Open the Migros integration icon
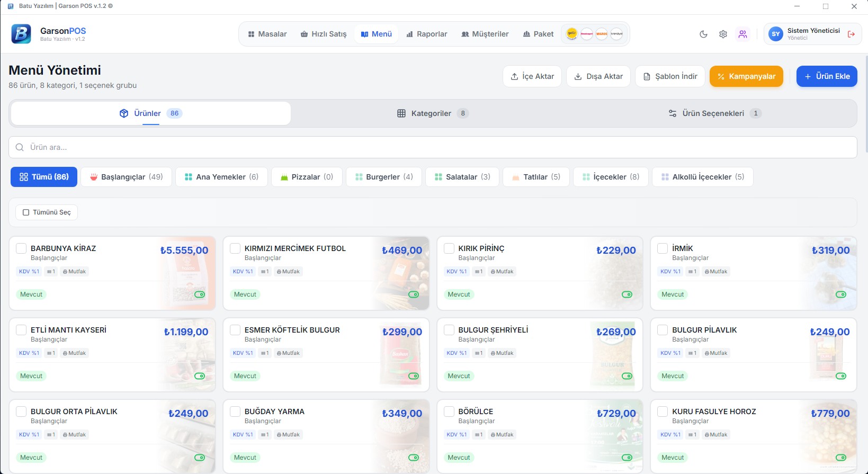This screenshot has height=474, width=868. coord(602,34)
